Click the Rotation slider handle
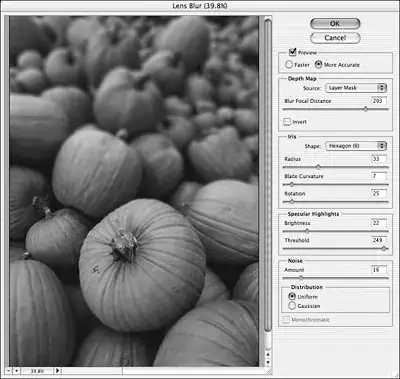400x379 pixels. 292,202
